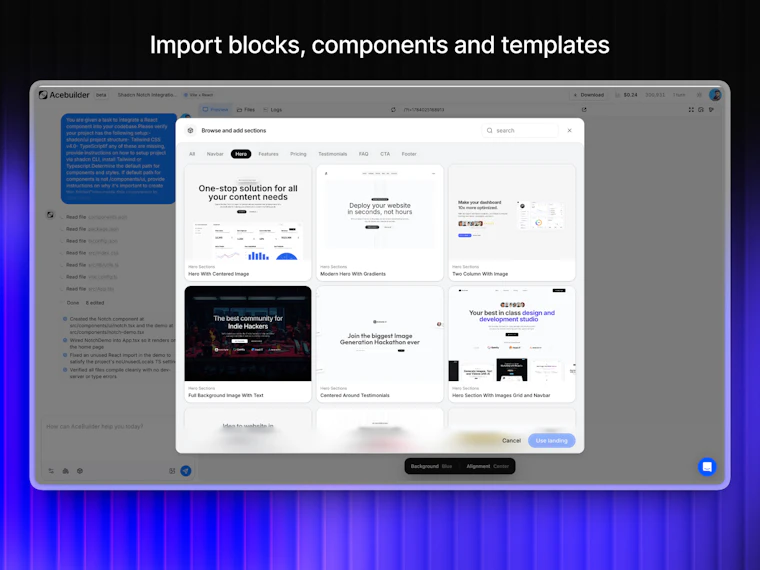This screenshot has height=570, width=760.
Task: Choose the Modern Hero With Gradients template
Action: click(380, 222)
